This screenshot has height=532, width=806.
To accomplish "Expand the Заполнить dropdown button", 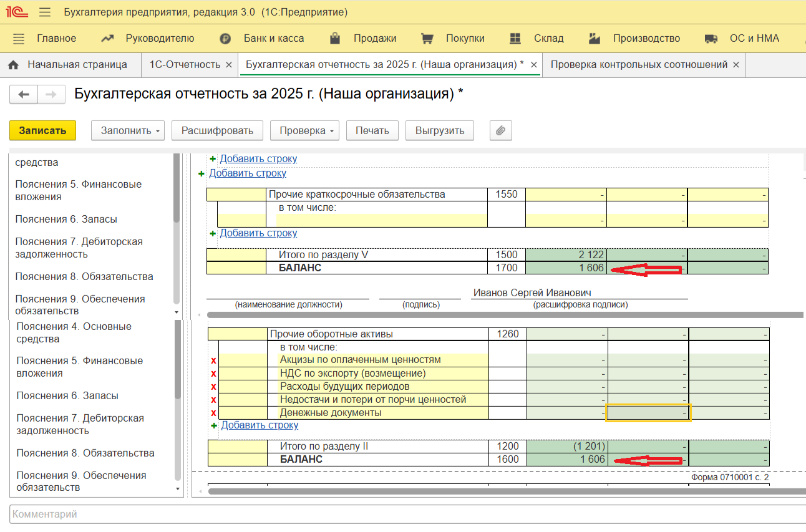I will tap(130, 130).
